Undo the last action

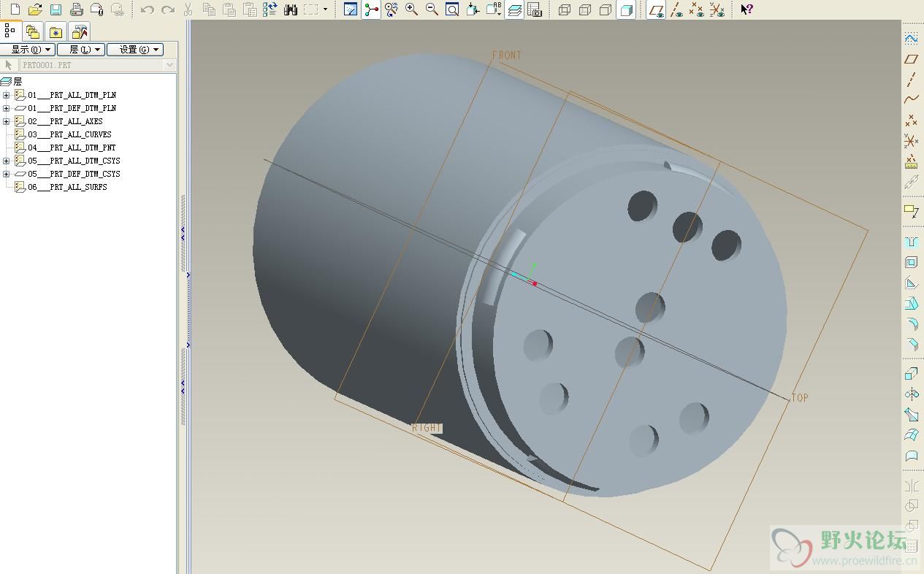[x=147, y=9]
